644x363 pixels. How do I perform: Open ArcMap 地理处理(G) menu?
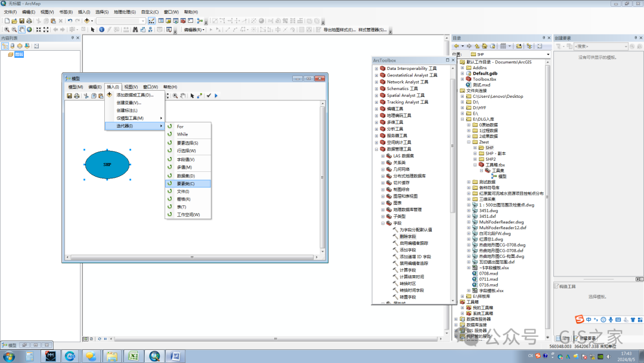click(x=125, y=12)
